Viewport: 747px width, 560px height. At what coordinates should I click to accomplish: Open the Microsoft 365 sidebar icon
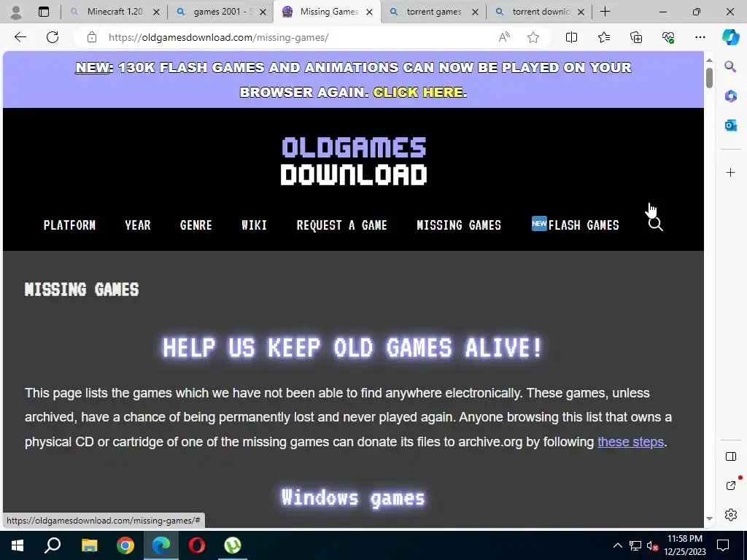pos(730,96)
